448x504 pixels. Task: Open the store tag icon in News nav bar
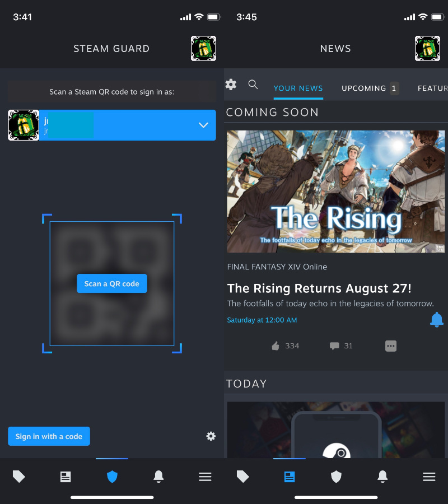click(x=242, y=477)
